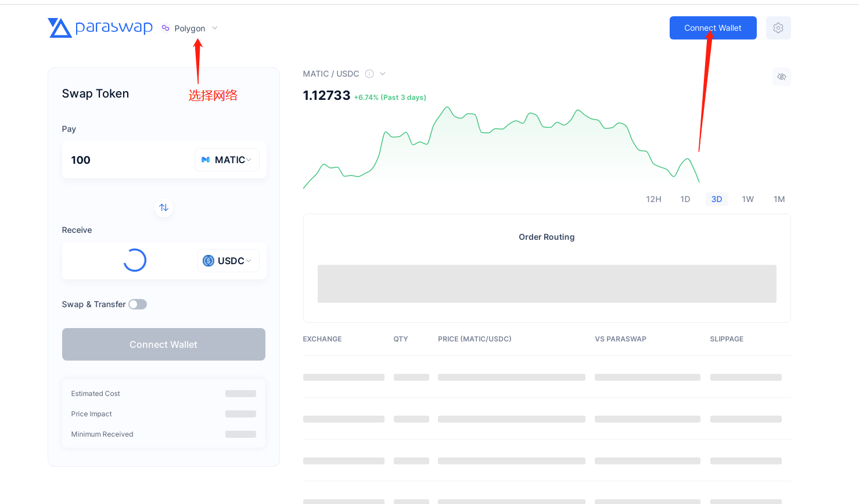Click the QTY column header
The height and width of the screenshot is (504, 859).
point(401,339)
